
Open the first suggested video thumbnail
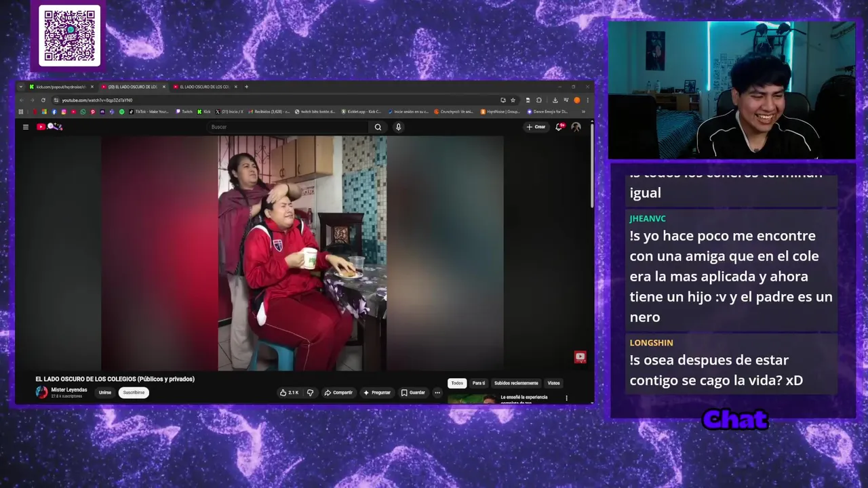pyautogui.click(x=472, y=399)
